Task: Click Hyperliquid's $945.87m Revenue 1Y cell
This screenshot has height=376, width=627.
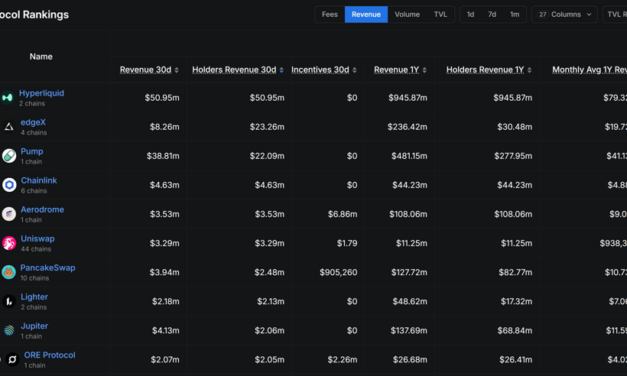Action: click(x=408, y=98)
